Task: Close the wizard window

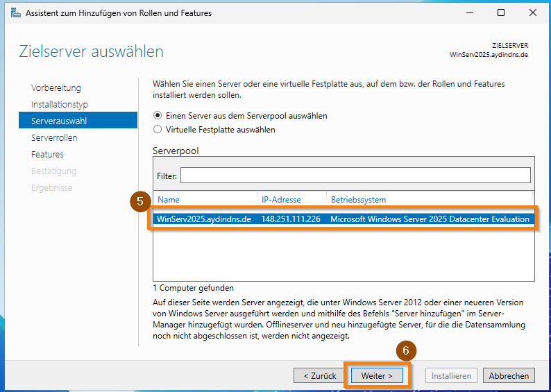Action: (x=533, y=13)
